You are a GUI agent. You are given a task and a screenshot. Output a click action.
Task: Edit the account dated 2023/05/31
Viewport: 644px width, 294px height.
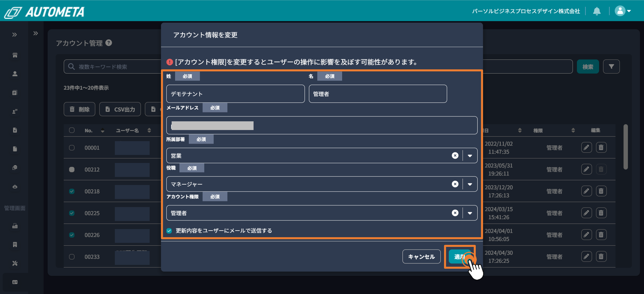(586, 169)
